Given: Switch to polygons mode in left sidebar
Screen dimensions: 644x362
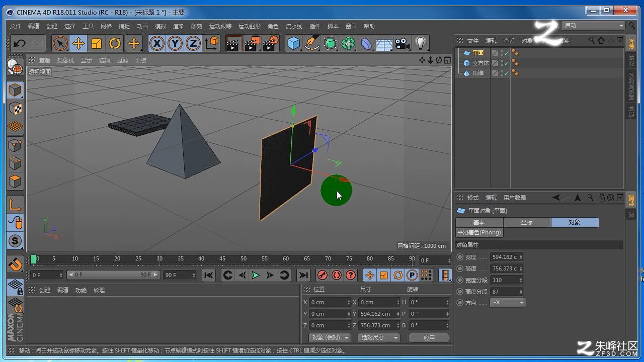Looking at the screenshot, I should click(15, 182).
